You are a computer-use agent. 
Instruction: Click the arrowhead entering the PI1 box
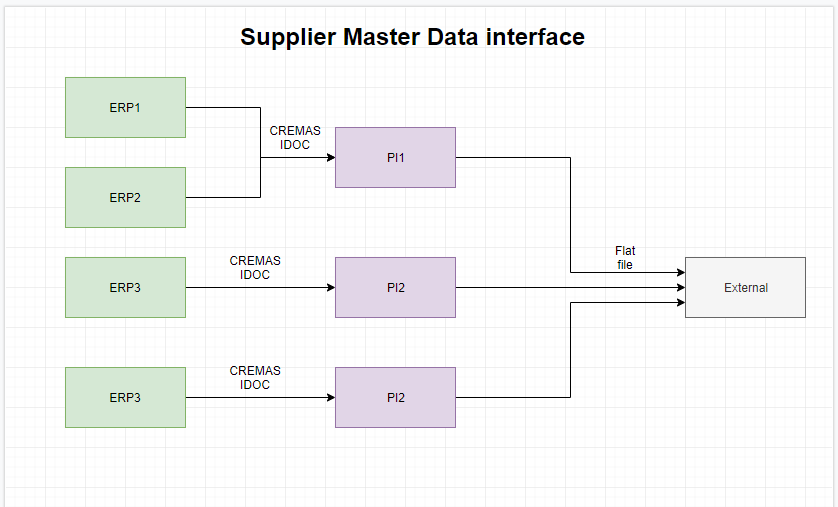click(x=330, y=157)
